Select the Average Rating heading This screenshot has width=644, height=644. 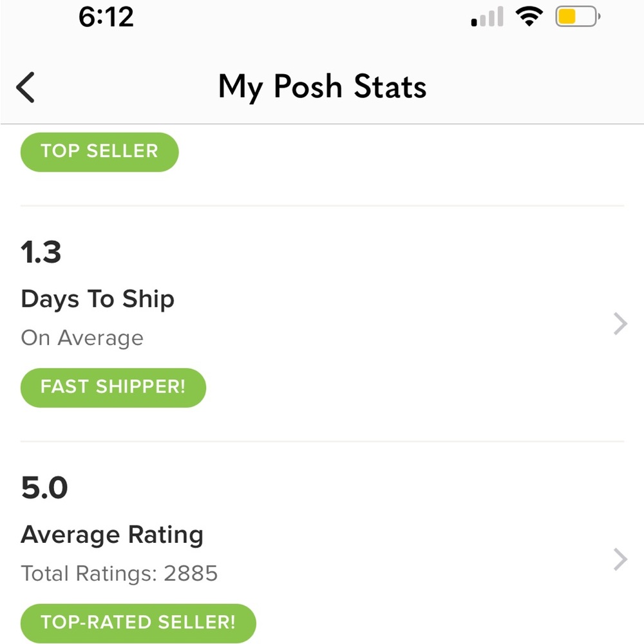click(x=112, y=535)
